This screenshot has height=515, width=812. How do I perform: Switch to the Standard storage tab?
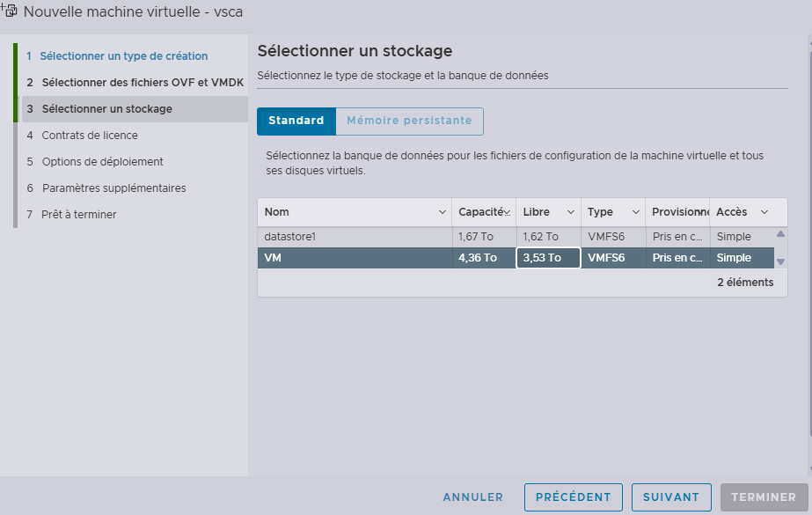[296, 121]
